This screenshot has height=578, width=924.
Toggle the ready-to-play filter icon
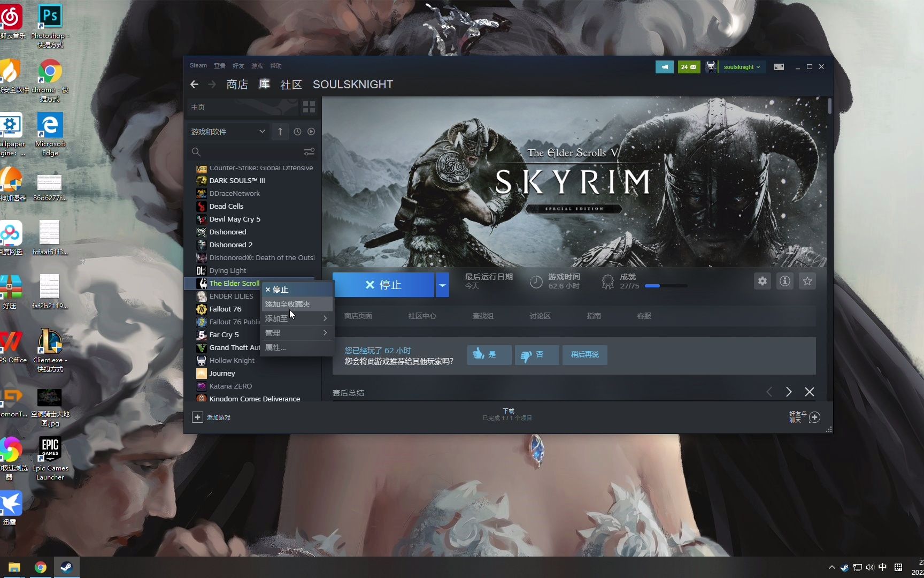311,132
